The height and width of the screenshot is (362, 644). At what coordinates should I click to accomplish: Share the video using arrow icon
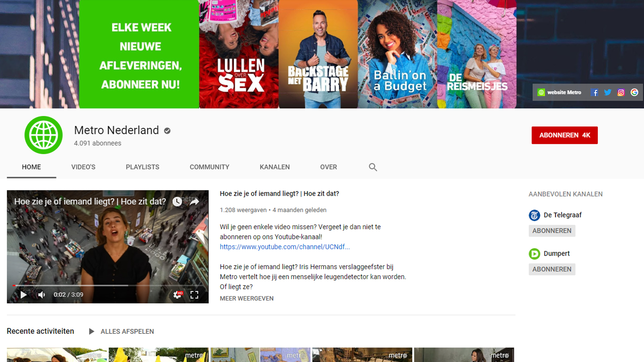(194, 201)
